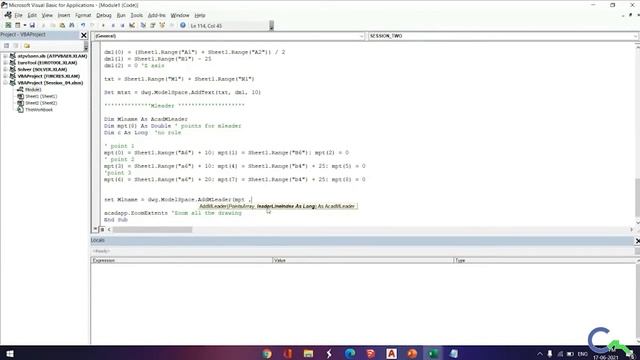Open the Add-Ins menu
The height and width of the screenshot is (360, 640).
(156, 15)
